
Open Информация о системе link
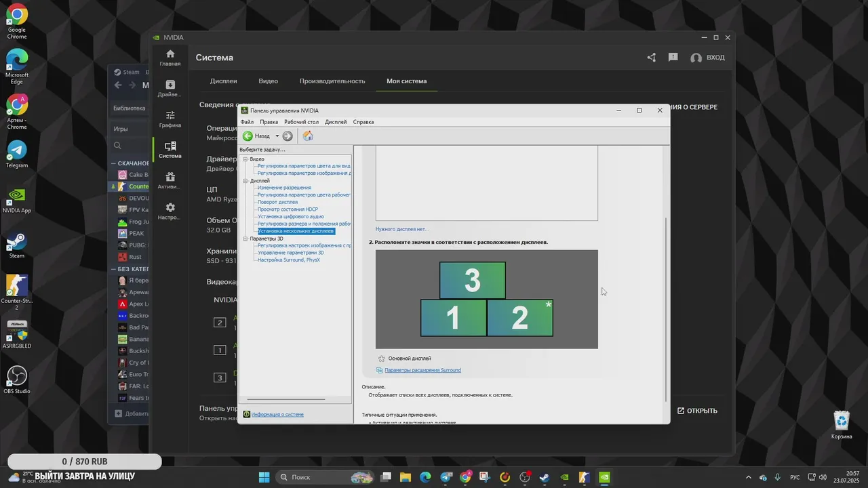pyautogui.click(x=277, y=414)
